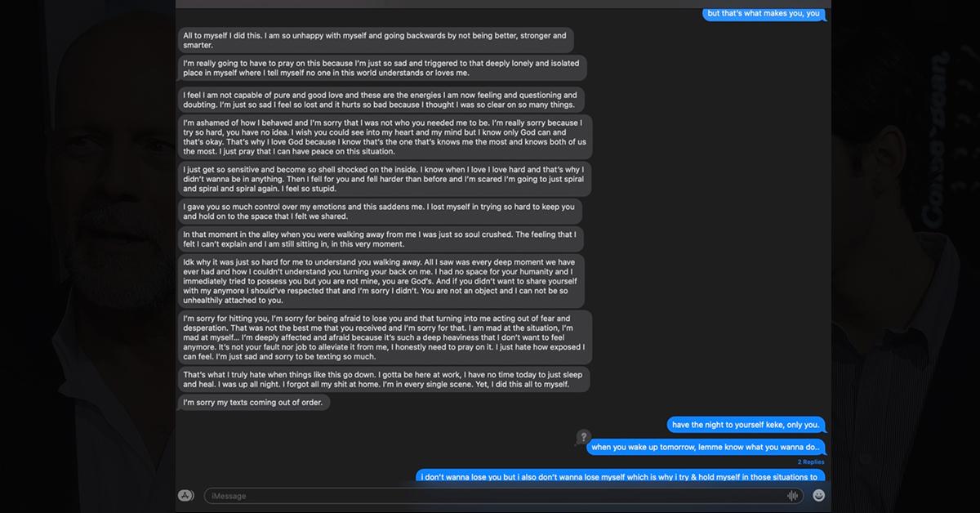The image size is (980, 513).
Task: Open the "2 Replies" thread link
Action: coord(810,462)
